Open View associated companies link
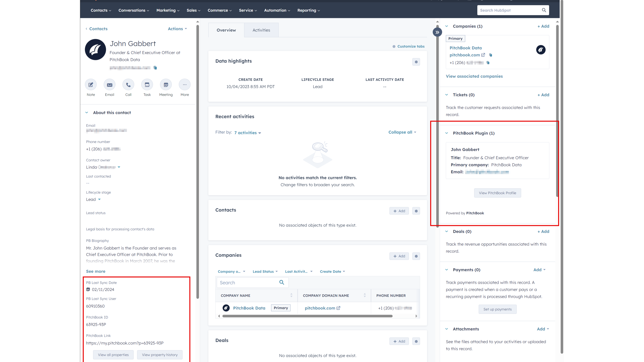This screenshot has height=362, width=644. coord(474,76)
